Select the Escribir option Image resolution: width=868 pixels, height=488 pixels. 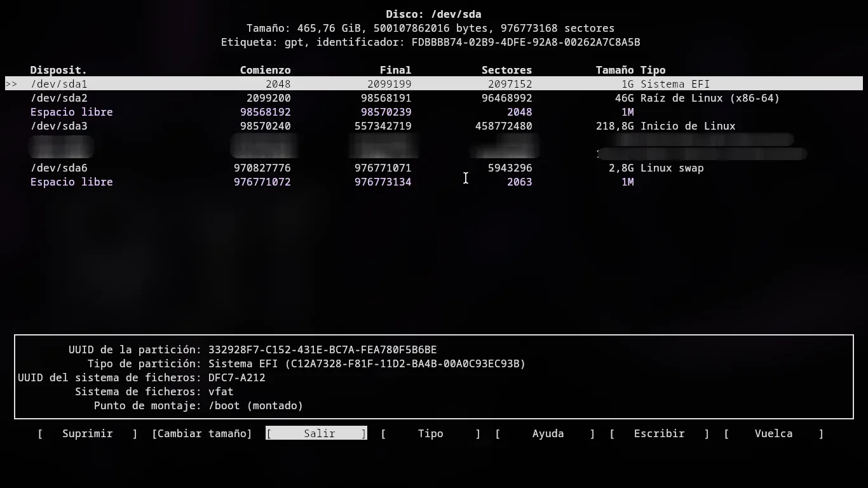[x=660, y=433]
